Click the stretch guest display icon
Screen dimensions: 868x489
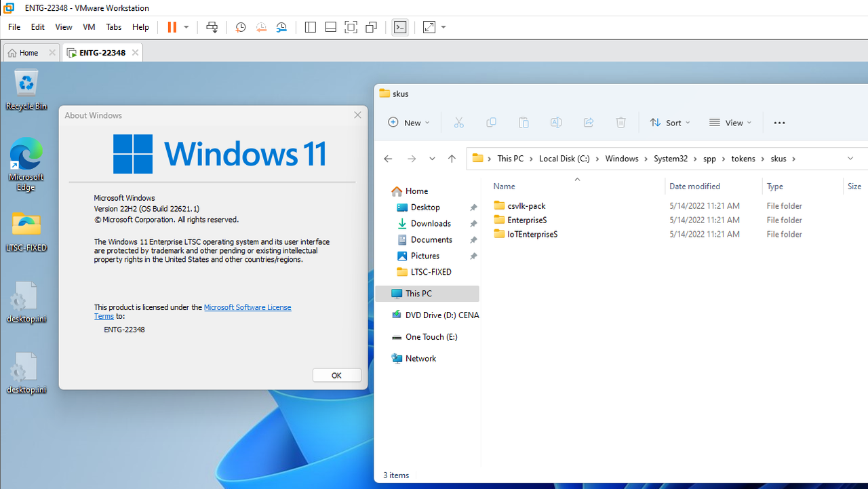point(429,27)
